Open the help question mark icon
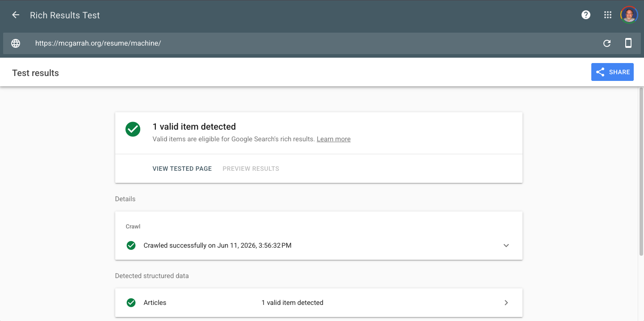Image resolution: width=644 pixels, height=321 pixels. point(586,15)
